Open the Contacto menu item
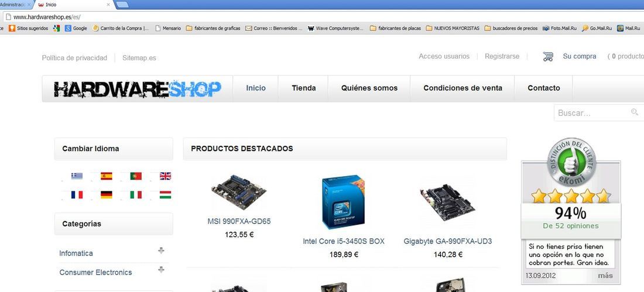The width and height of the screenshot is (644, 292). [x=543, y=88]
